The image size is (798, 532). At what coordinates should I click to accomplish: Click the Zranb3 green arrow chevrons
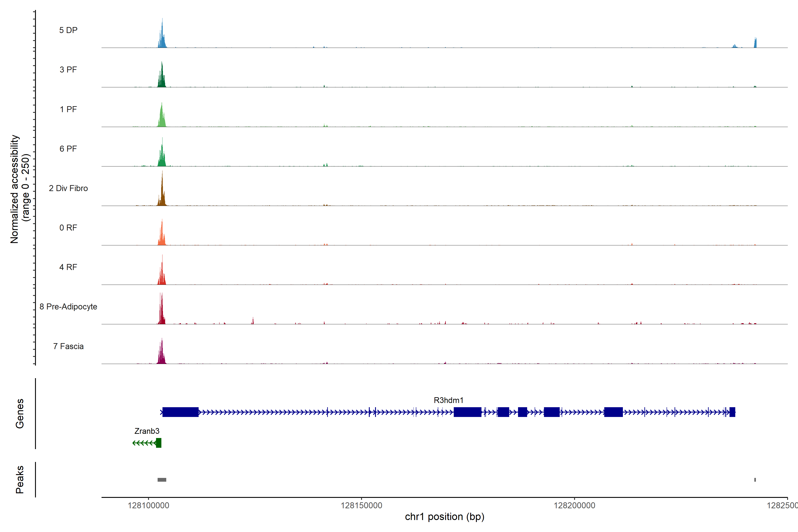(x=144, y=443)
